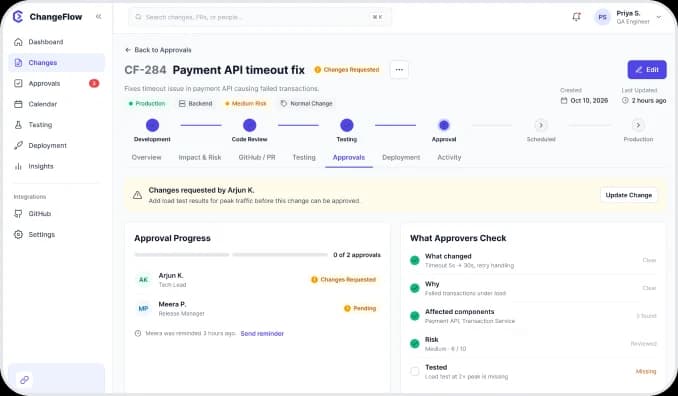Click the Testing flask icon
Image resolution: width=678 pixels, height=396 pixels.
pyautogui.click(x=18, y=125)
